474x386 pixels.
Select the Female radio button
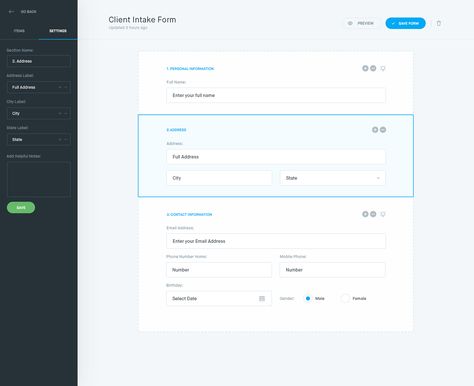click(x=345, y=298)
